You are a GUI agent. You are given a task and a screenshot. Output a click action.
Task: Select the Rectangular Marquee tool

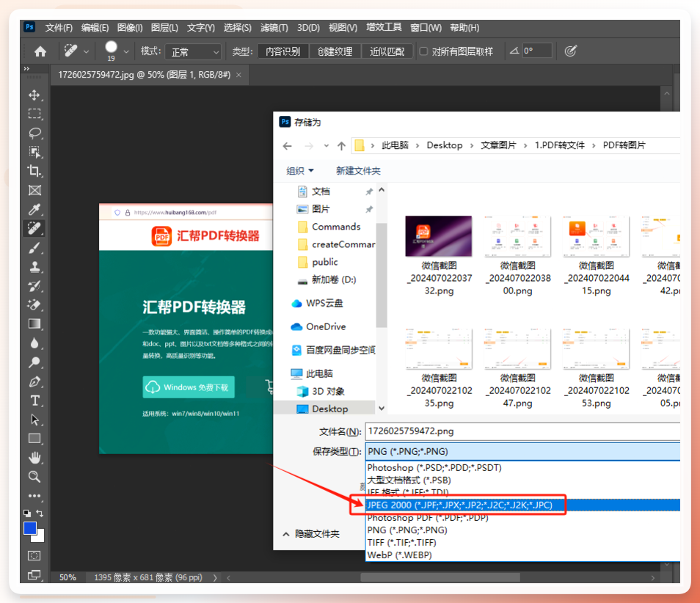point(34,114)
